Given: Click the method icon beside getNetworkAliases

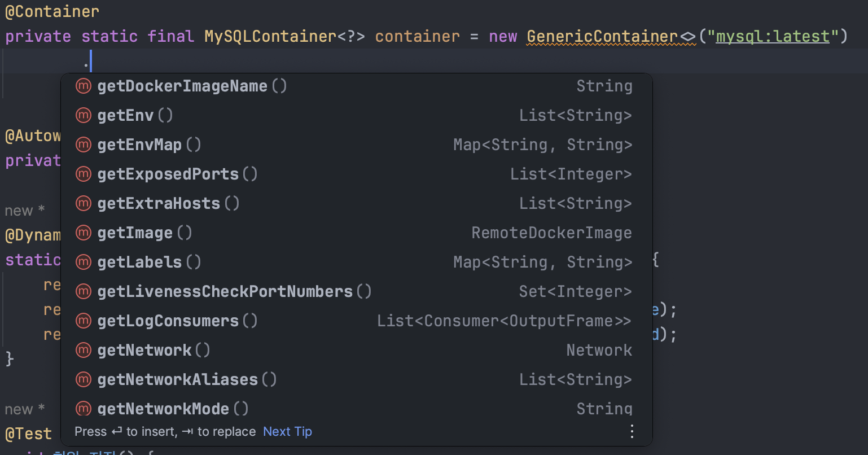Looking at the screenshot, I should coord(84,379).
